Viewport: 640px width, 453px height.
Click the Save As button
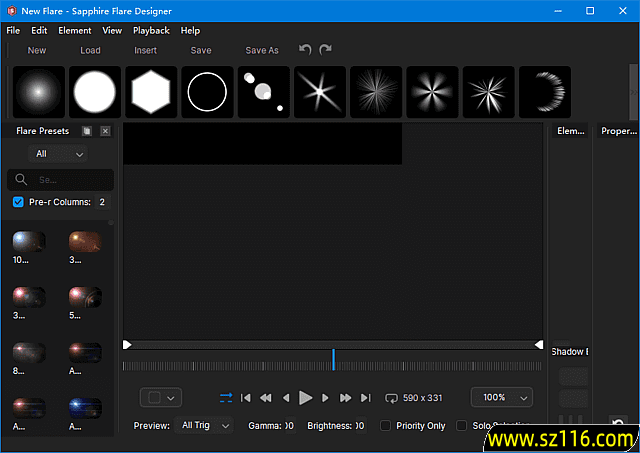pyautogui.click(x=262, y=50)
